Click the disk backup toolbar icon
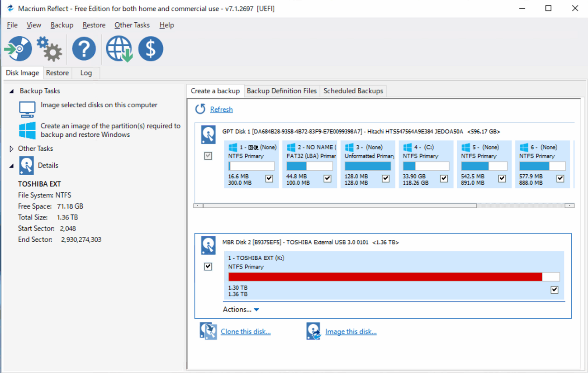Screen dimensions: 588x373 tap(19, 49)
